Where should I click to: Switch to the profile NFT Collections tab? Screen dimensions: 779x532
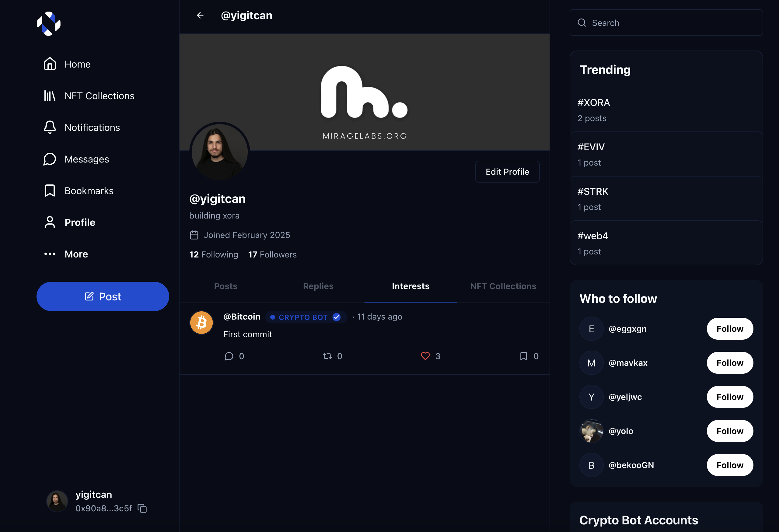click(x=503, y=286)
